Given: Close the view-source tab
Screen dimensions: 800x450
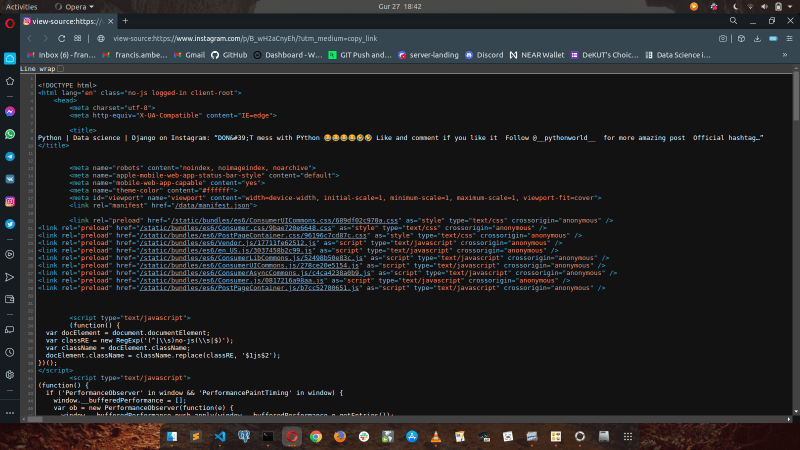Looking at the screenshot, I should pyautogui.click(x=111, y=21).
